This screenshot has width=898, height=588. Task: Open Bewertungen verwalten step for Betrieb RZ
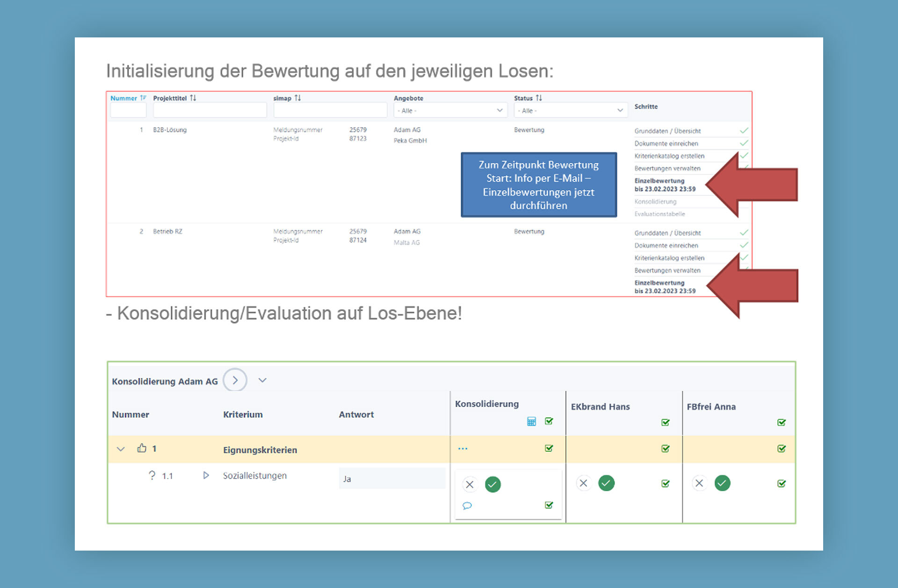667,270
